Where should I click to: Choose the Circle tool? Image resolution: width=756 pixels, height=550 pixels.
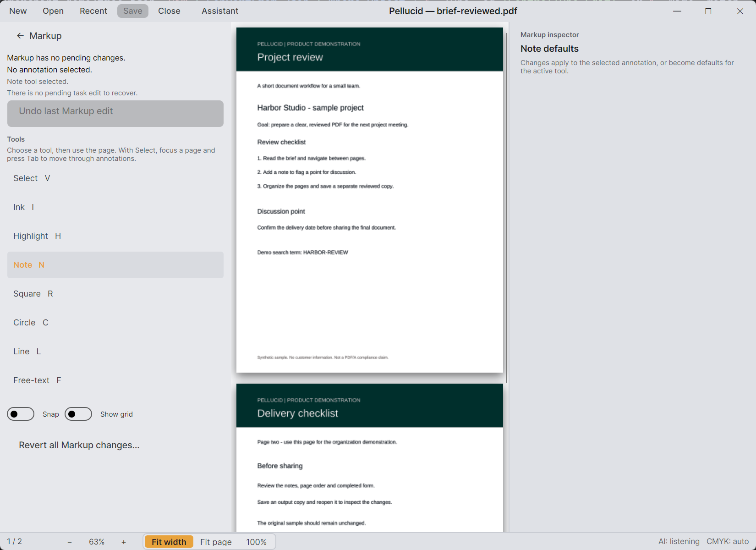point(115,323)
